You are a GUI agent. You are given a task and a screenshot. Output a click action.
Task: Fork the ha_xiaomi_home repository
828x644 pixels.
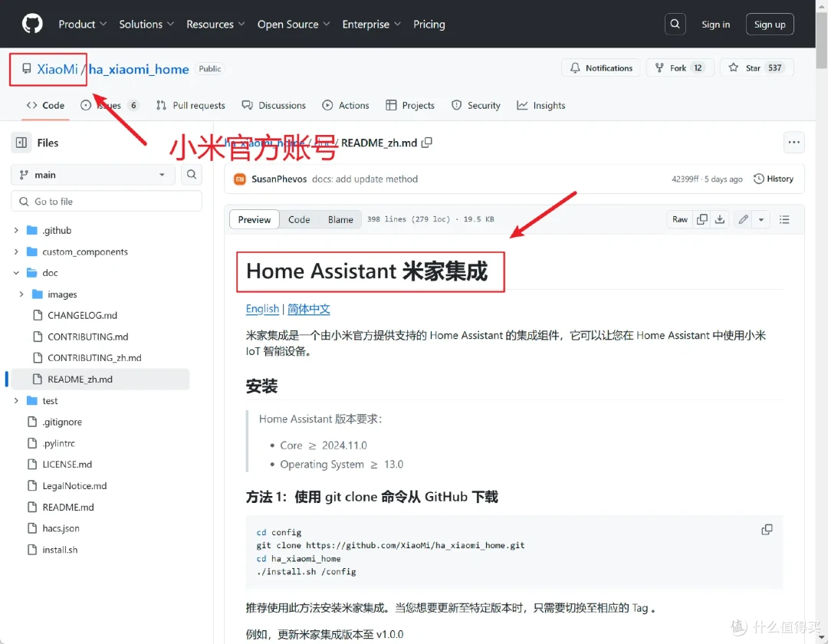[680, 67]
